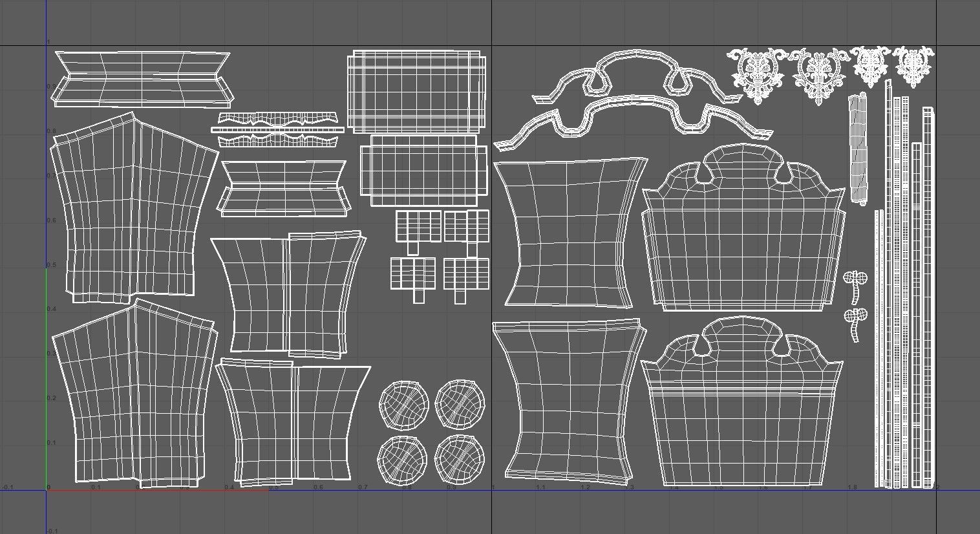Select the lower flared panel shell in second tile
Viewport: 980px width, 534px height.
[x=569, y=401]
